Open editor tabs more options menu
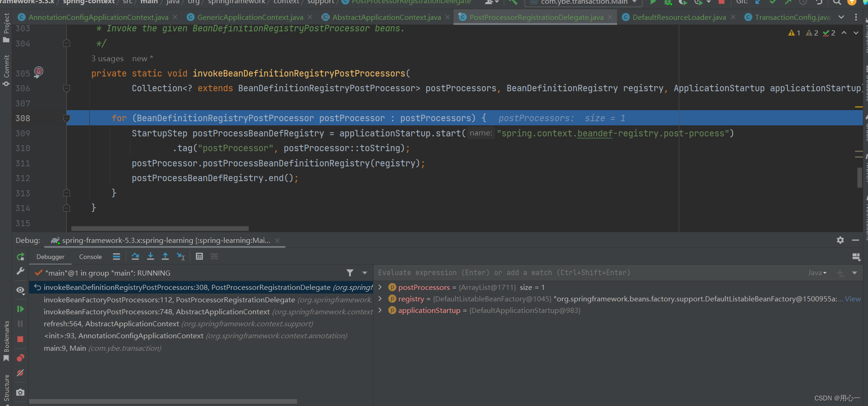Image resolution: width=868 pixels, height=406 pixels. (x=856, y=17)
